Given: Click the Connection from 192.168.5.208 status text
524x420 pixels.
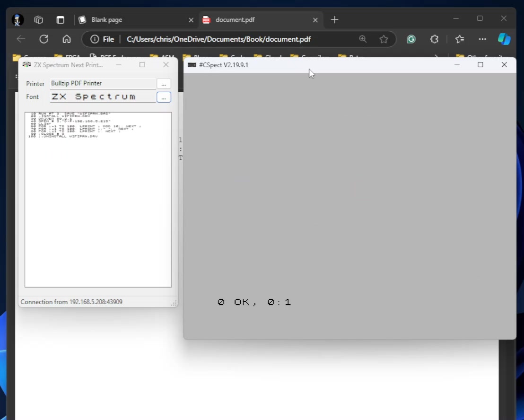Looking at the screenshot, I should (71, 302).
